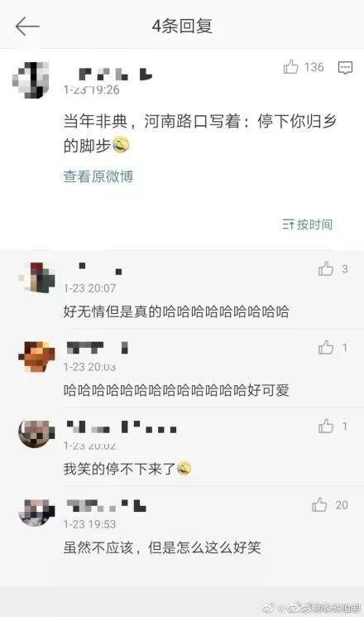The height and width of the screenshot is (617, 364).
Task: Like the main comment with 136 likes
Action: 291,67
